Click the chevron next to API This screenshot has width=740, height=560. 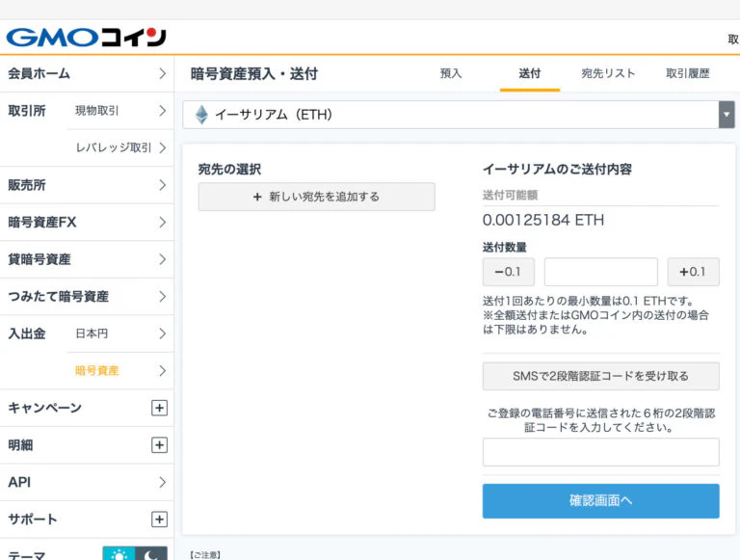(162, 482)
